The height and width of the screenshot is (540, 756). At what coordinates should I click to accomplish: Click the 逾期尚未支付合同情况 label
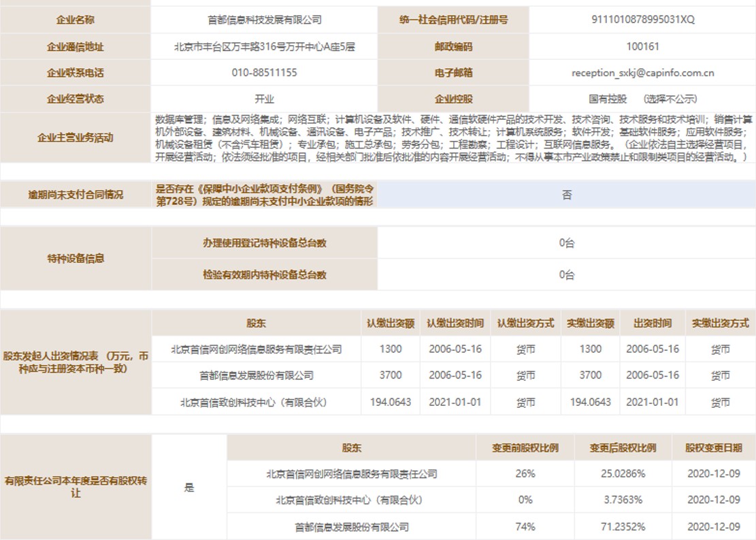[76, 195]
